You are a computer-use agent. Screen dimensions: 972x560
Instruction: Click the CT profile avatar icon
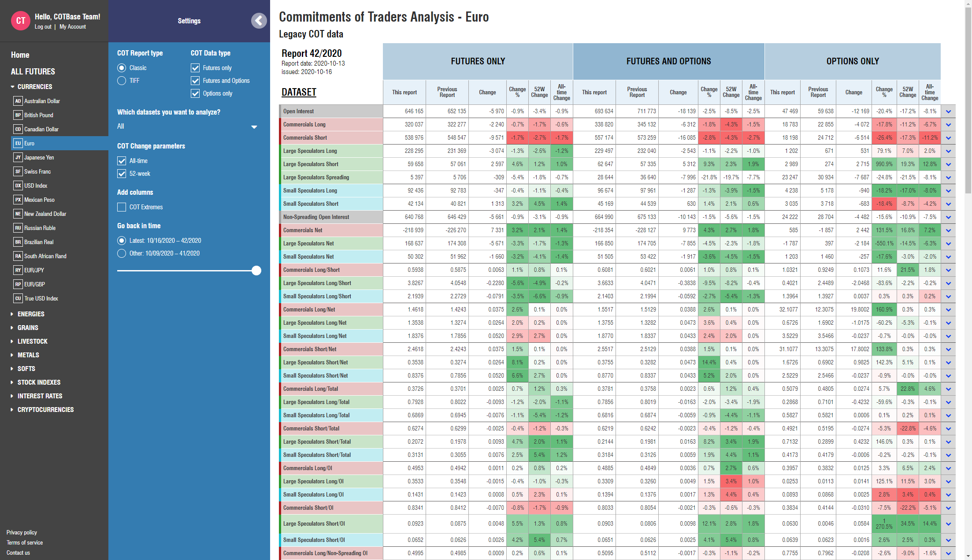20,21
